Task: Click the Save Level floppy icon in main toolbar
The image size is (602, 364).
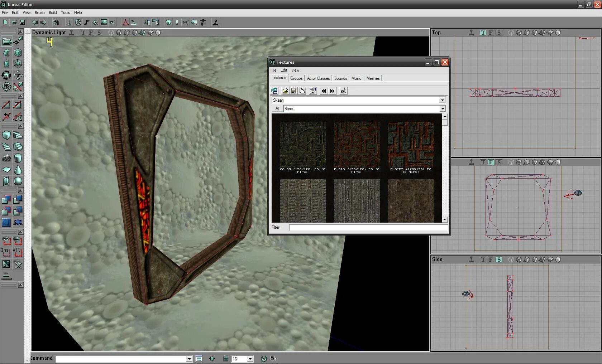Action: tap(22, 22)
